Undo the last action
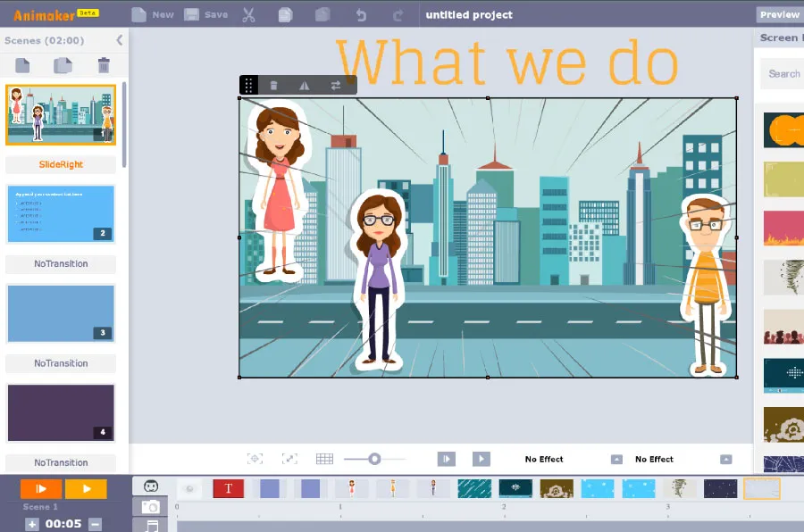Image resolution: width=804 pixels, height=532 pixels. (361, 14)
